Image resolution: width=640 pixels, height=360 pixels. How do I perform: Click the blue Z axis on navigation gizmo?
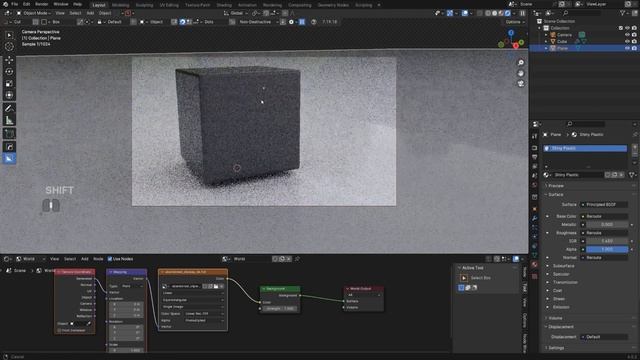[x=511, y=33]
